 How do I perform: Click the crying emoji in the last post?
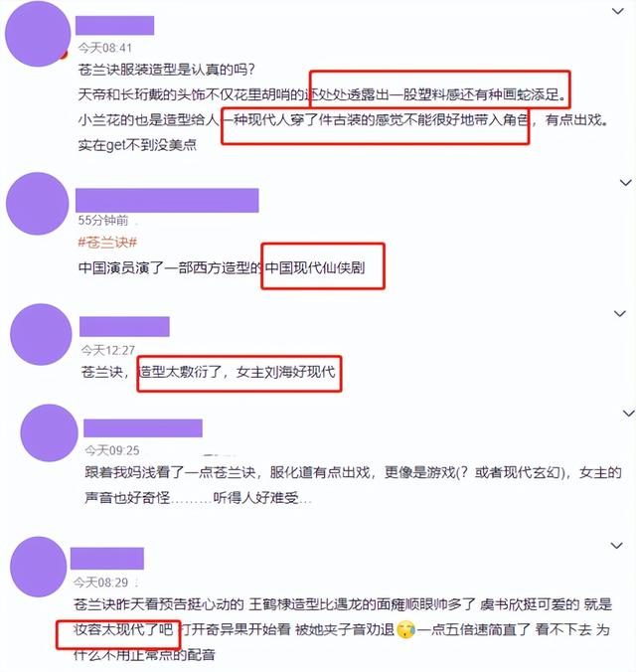(405, 629)
